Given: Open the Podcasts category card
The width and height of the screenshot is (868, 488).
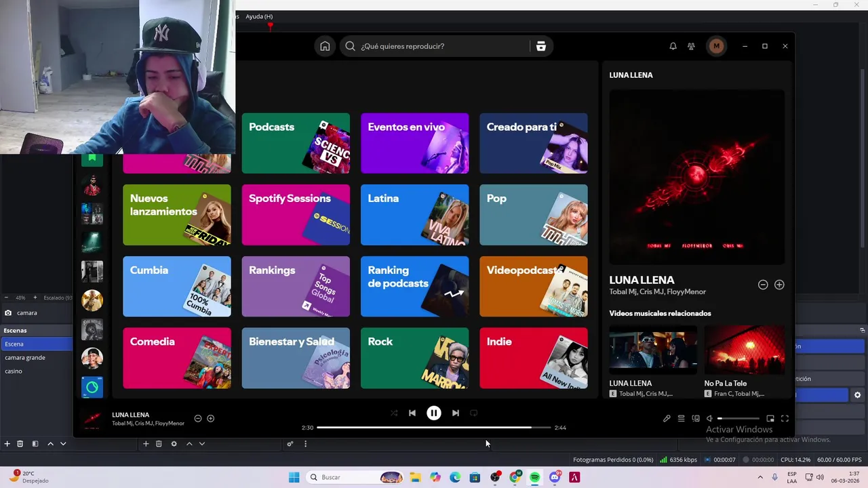Looking at the screenshot, I should [296, 143].
